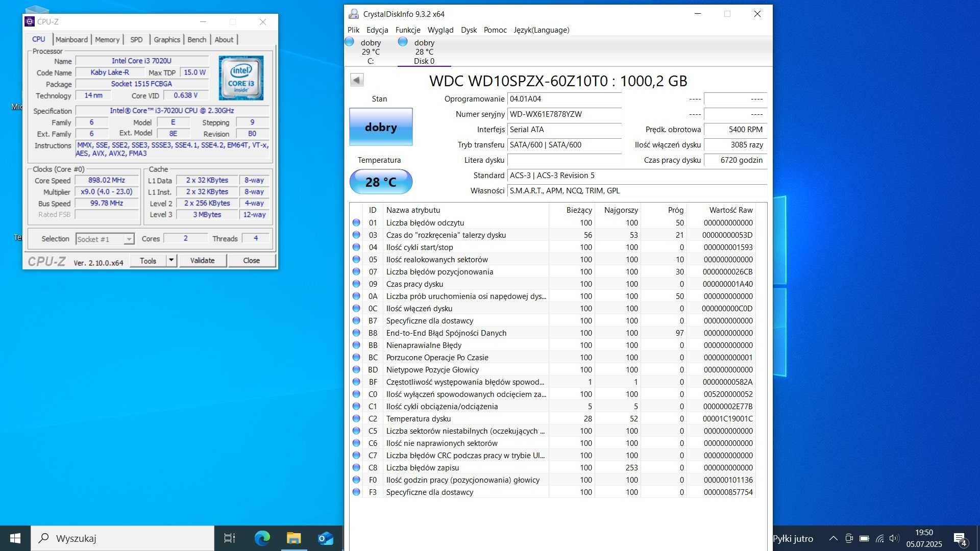980x551 pixels.
Task: Click the Validate button in CPU-Z
Action: (x=202, y=261)
